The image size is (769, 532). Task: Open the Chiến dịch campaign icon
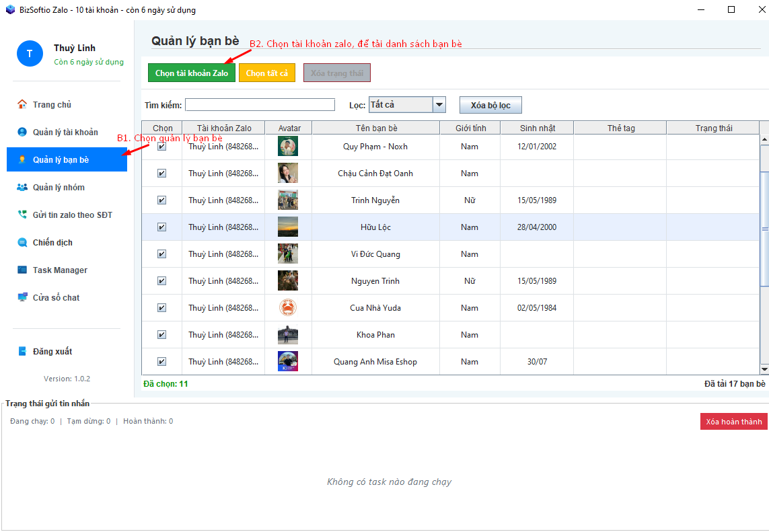22,242
